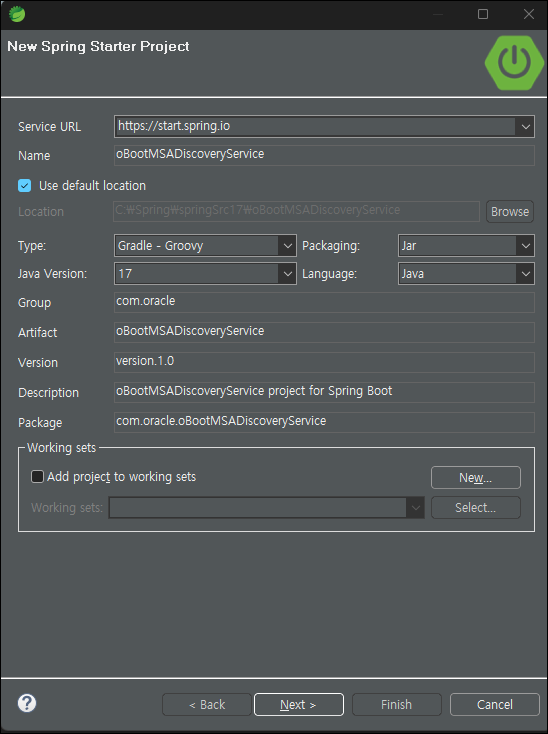Click the Description input field
The height and width of the screenshot is (734, 548).
pos(324,392)
